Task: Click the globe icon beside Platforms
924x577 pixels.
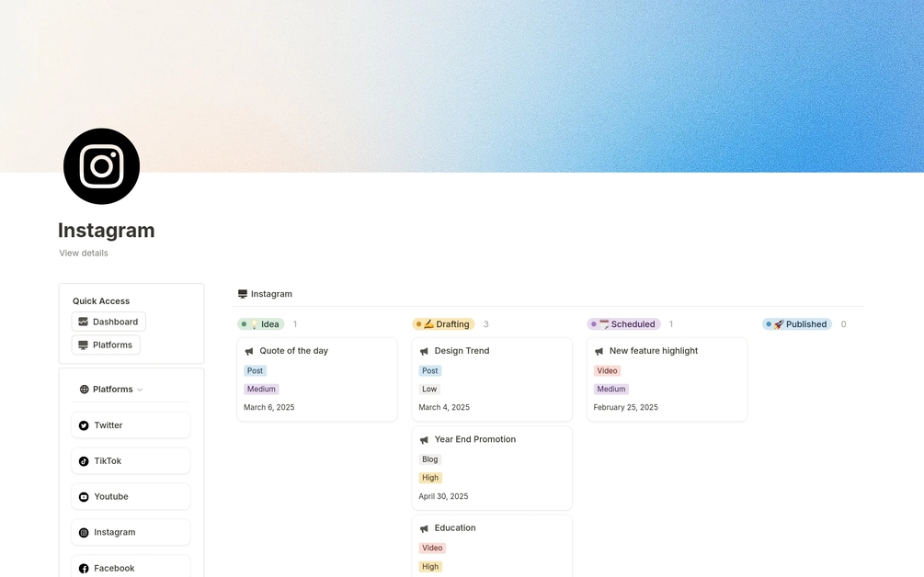Action: coord(85,390)
